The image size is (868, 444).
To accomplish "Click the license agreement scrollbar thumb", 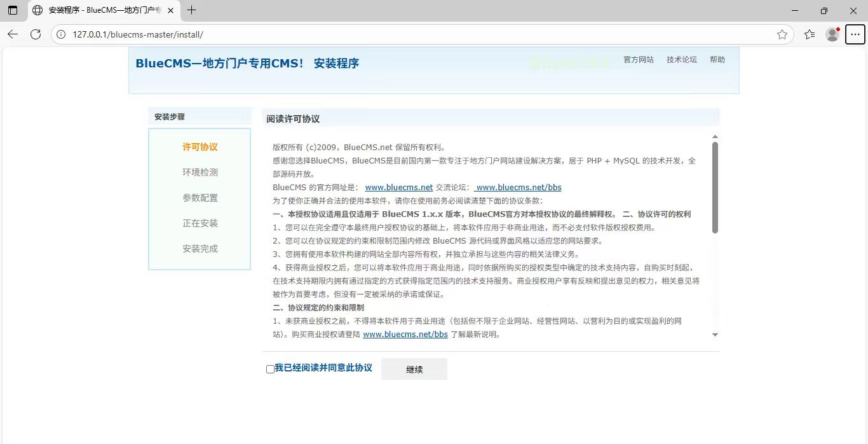I will tap(715, 188).
